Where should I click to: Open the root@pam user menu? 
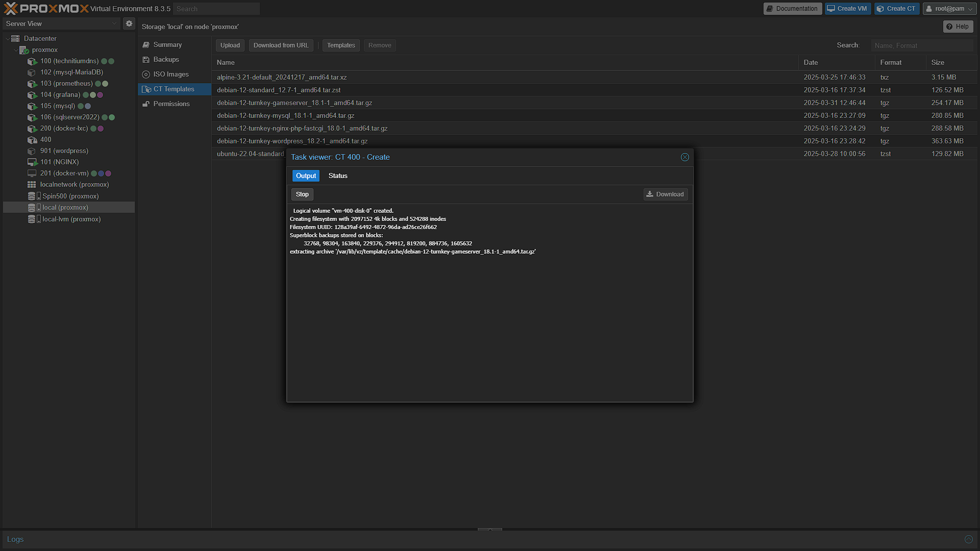(x=950, y=9)
